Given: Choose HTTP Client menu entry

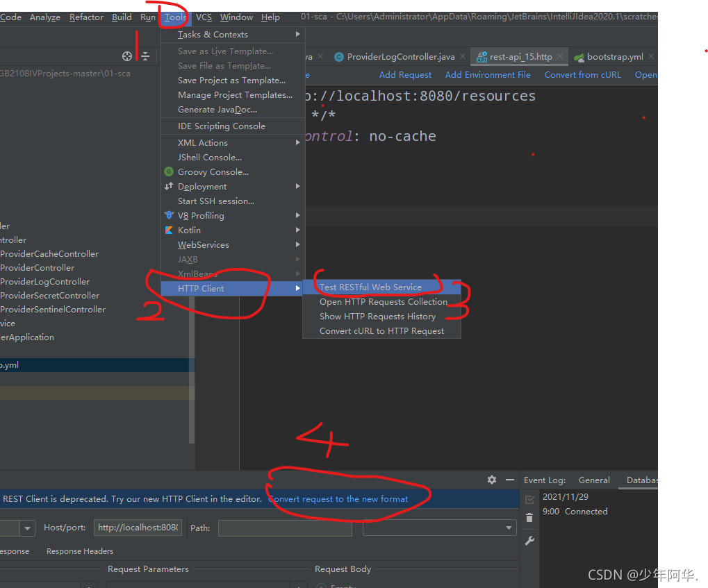Looking at the screenshot, I should click(233, 288).
